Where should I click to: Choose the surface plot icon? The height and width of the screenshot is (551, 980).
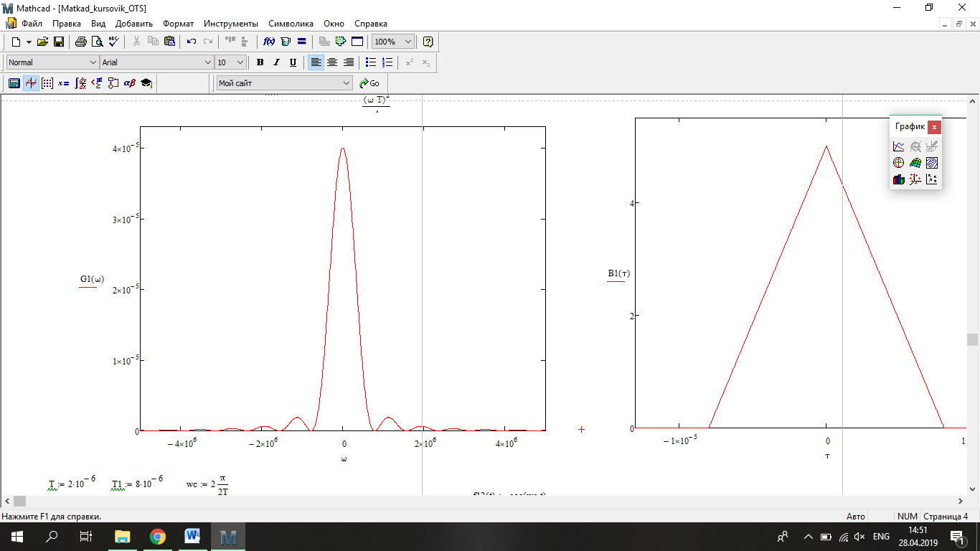tap(915, 163)
